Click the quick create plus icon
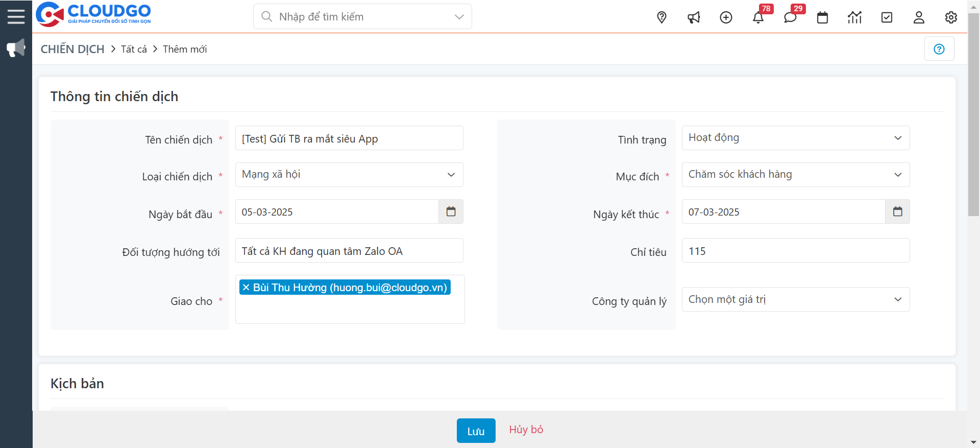Screen dimensions: 980x448 pyautogui.click(x=726, y=17)
